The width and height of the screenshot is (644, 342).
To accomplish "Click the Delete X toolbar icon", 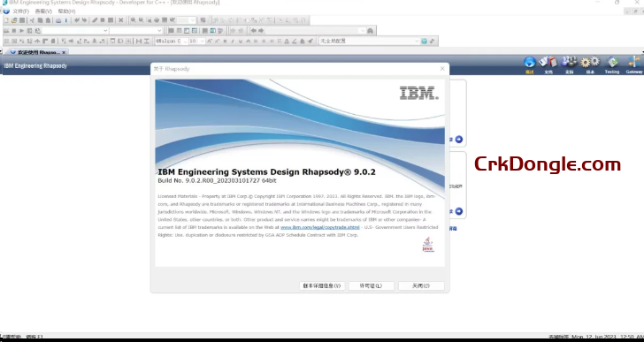I will 120,20.
